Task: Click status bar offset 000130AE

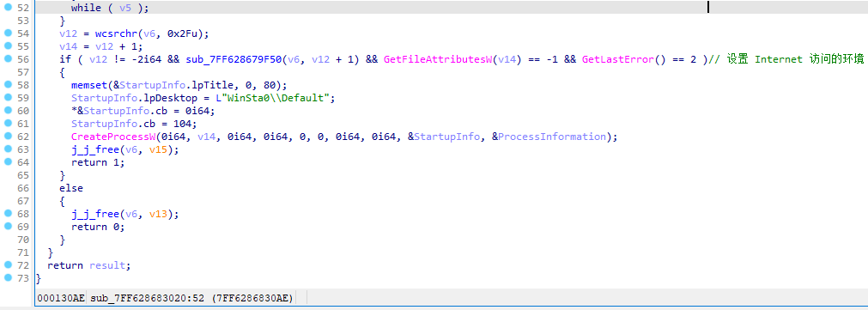Action: pyautogui.click(x=62, y=298)
